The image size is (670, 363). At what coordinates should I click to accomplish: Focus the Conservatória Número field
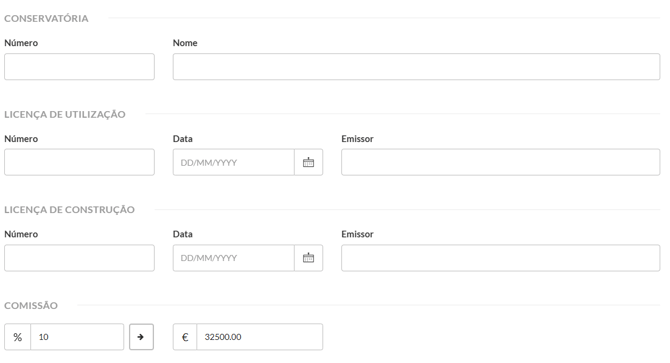(x=79, y=67)
